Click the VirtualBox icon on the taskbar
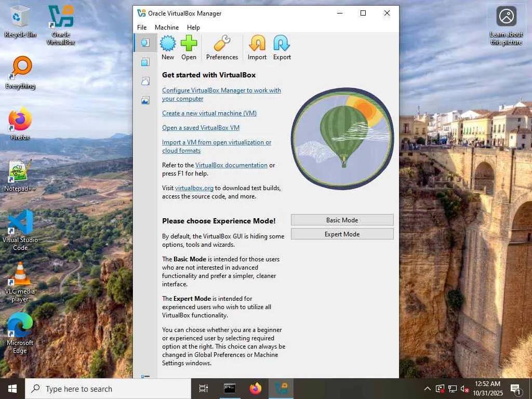This screenshot has width=532, height=399. (x=281, y=389)
